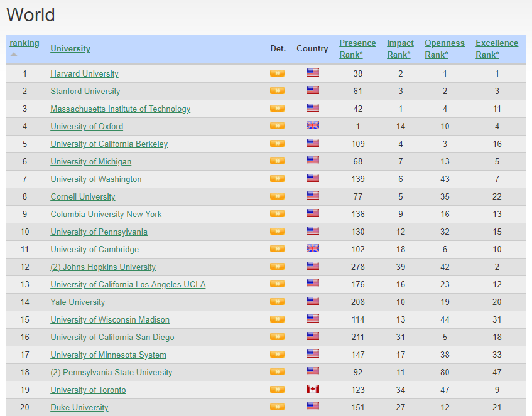Viewport: 532px width, 416px height.
Task: Click the US flag in Stanford University row
Action: click(x=312, y=91)
